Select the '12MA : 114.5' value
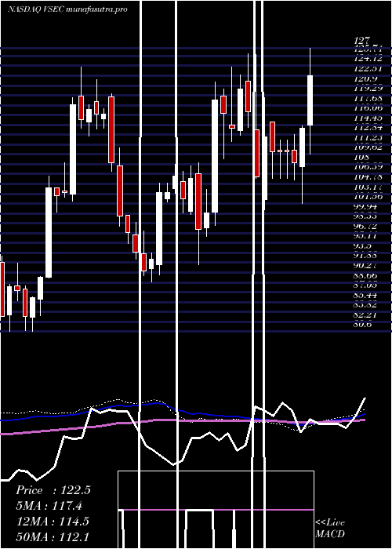392x549 pixels. pos(53,522)
